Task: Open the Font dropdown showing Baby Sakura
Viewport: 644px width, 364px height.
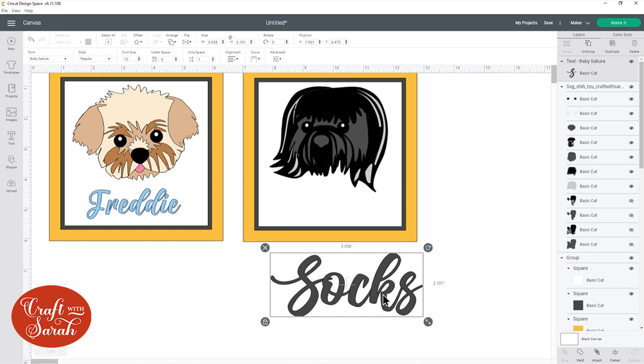Action: click(48, 59)
